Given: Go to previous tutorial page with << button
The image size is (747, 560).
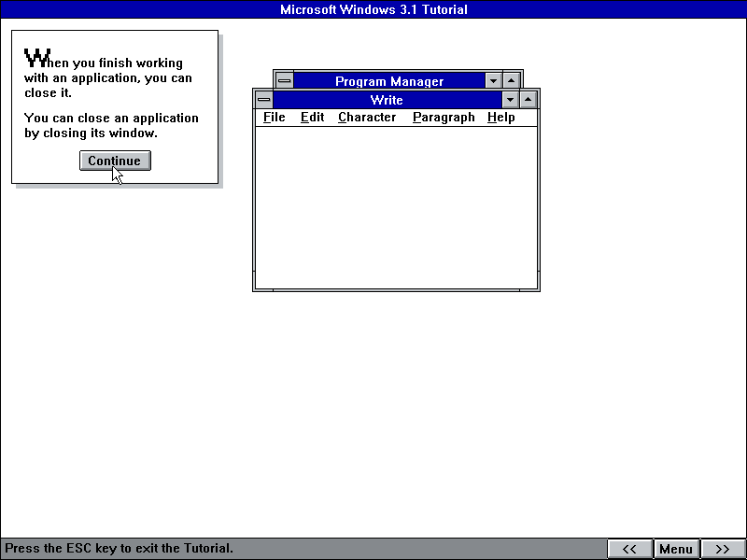Looking at the screenshot, I should (629, 549).
